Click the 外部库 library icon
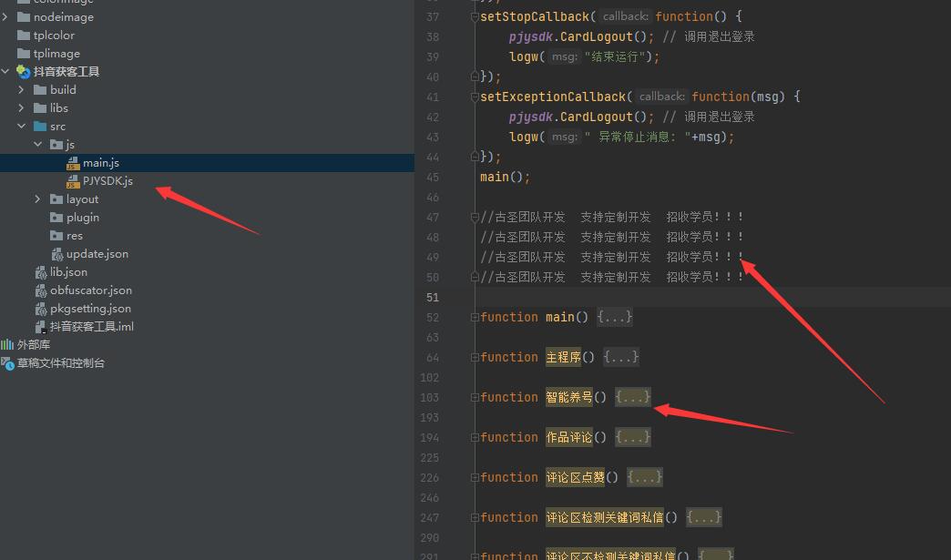The height and width of the screenshot is (560, 951). click(x=7, y=345)
